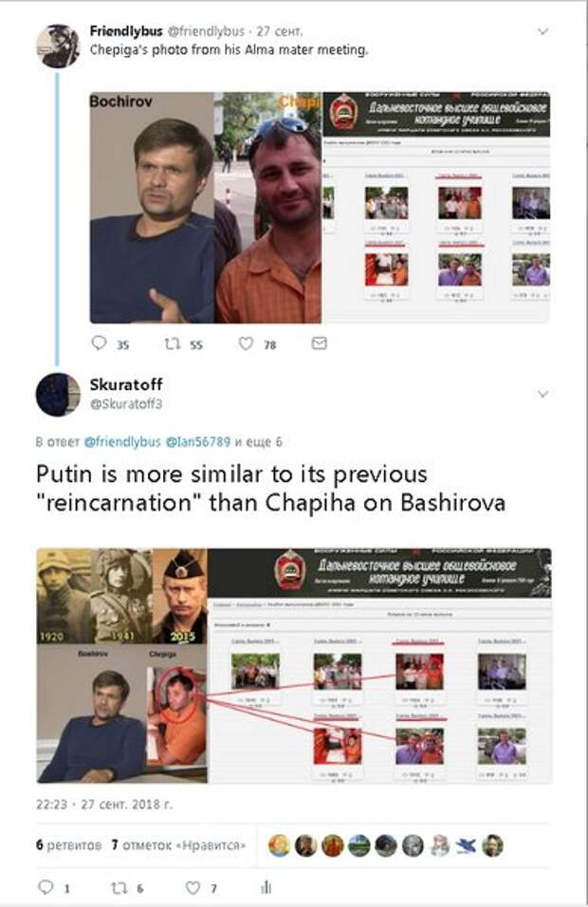View the 7 отметок «Нравится» list
This screenshot has height=907, width=588.
tap(178, 845)
